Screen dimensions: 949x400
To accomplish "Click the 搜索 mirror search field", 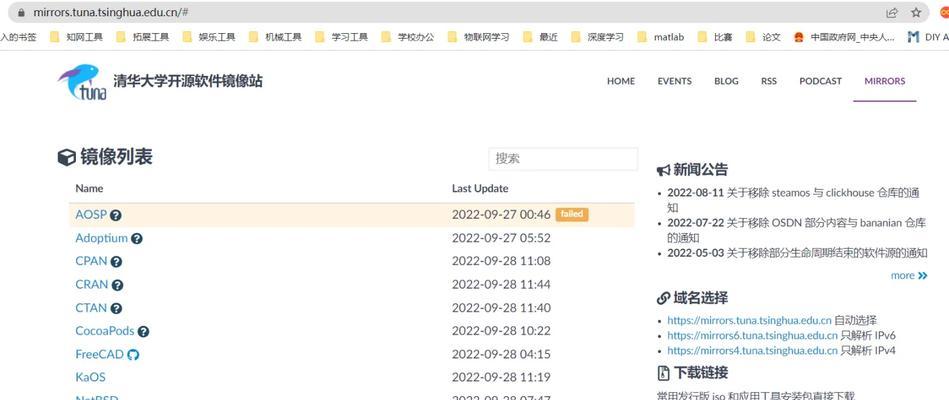I will (563, 159).
